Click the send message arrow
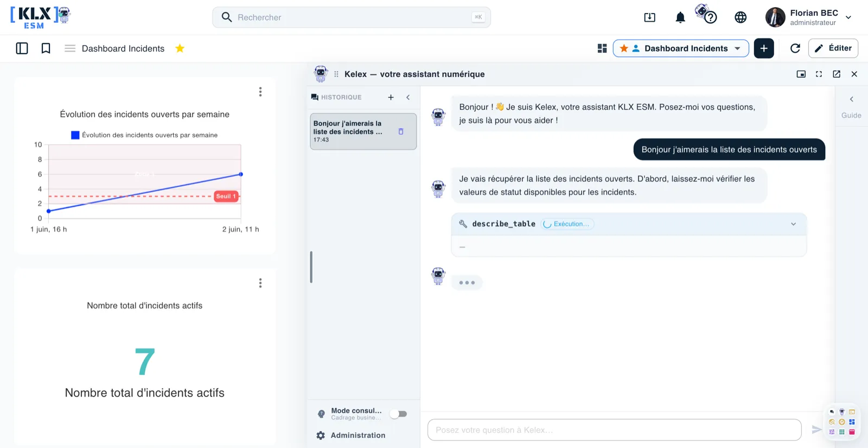The height and width of the screenshot is (448, 868). point(816,430)
